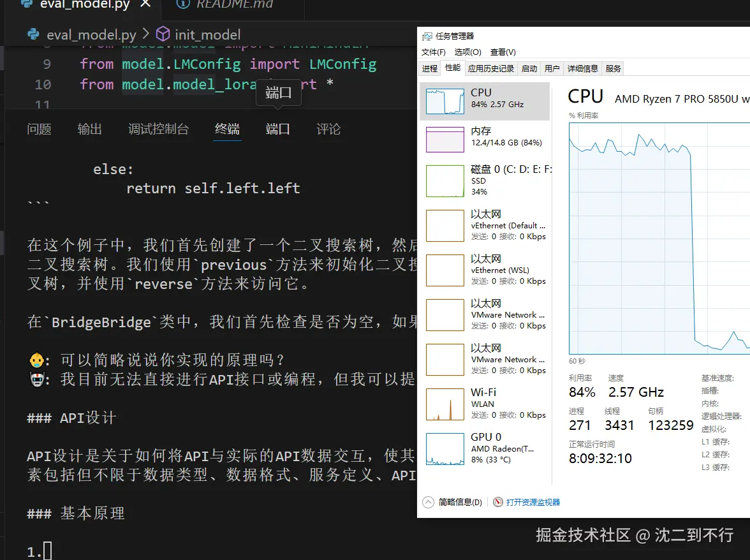750x560 pixels.
Task: Switch to the 服务 tab
Action: (x=614, y=68)
